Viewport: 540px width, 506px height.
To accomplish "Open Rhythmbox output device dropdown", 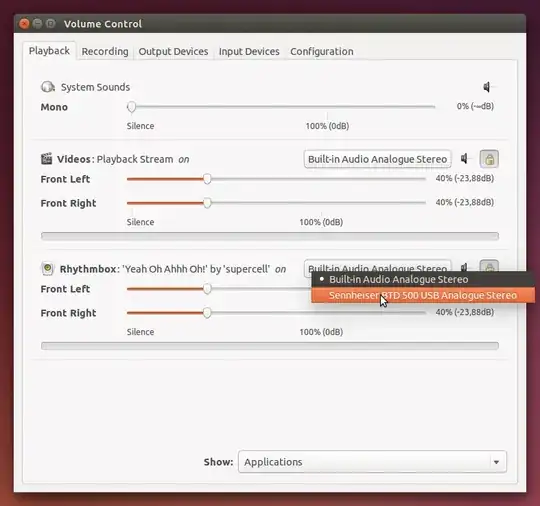I will pyautogui.click(x=377, y=266).
